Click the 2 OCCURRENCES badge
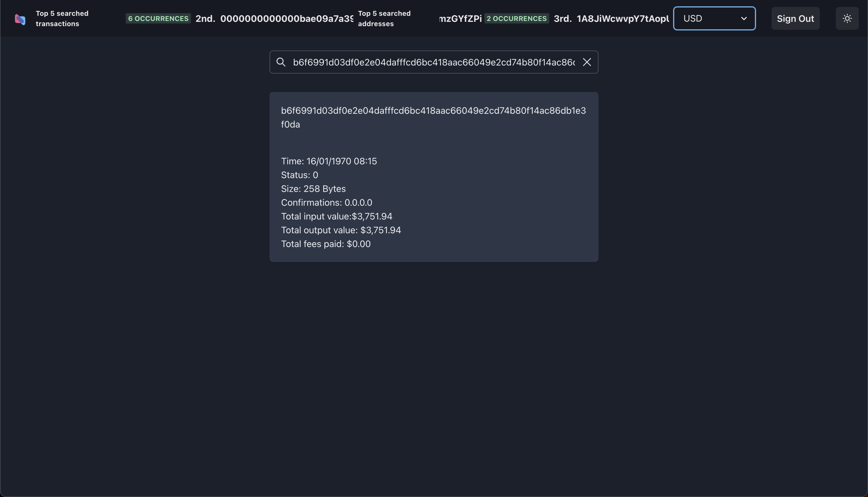The width and height of the screenshot is (868, 497). point(516,18)
